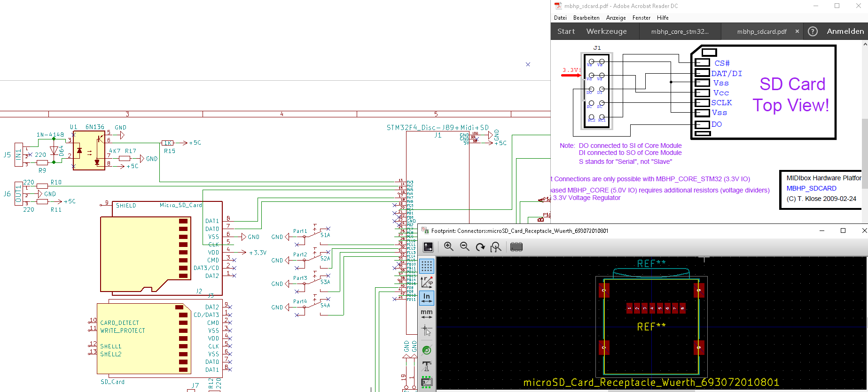Toggle pad sketch mode icon
868x392 pixels.
pos(427,350)
